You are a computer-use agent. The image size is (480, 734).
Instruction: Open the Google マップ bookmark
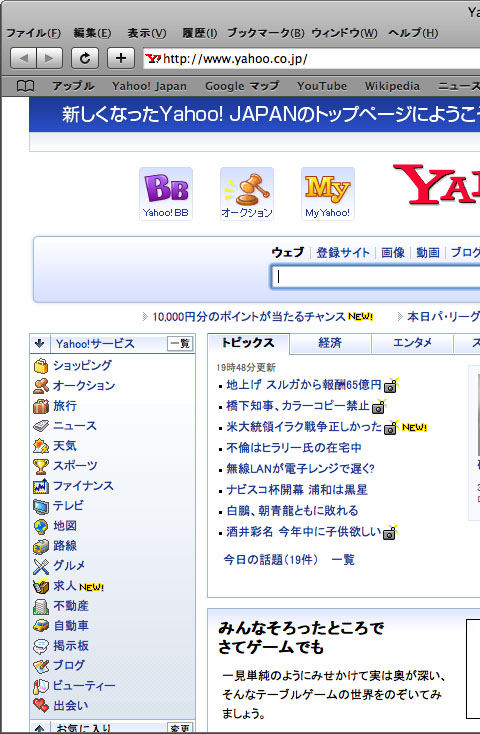242,86
